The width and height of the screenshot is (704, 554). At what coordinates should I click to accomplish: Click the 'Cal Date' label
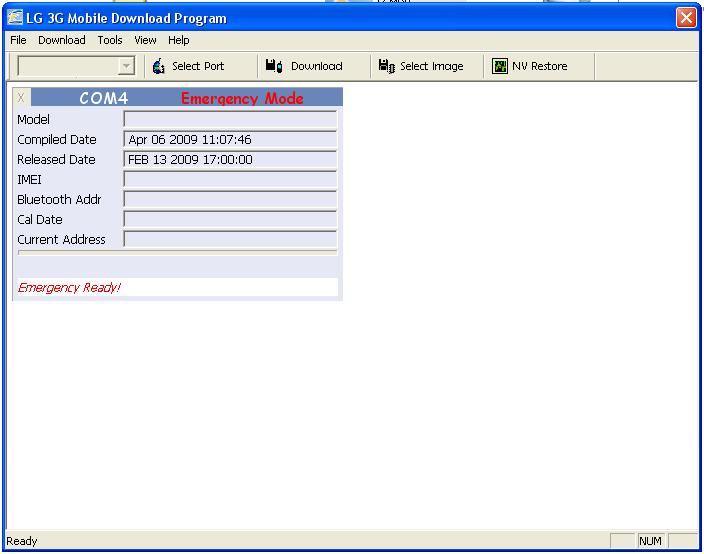tap(40, 220)
